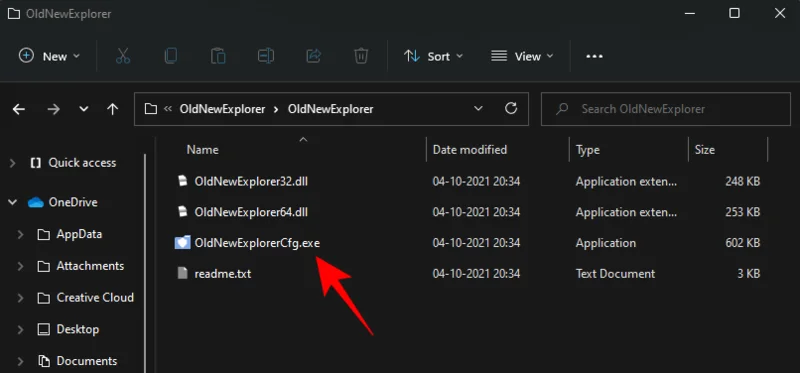Refresh the current folder

pyautogui.click(x=511, y=108)
